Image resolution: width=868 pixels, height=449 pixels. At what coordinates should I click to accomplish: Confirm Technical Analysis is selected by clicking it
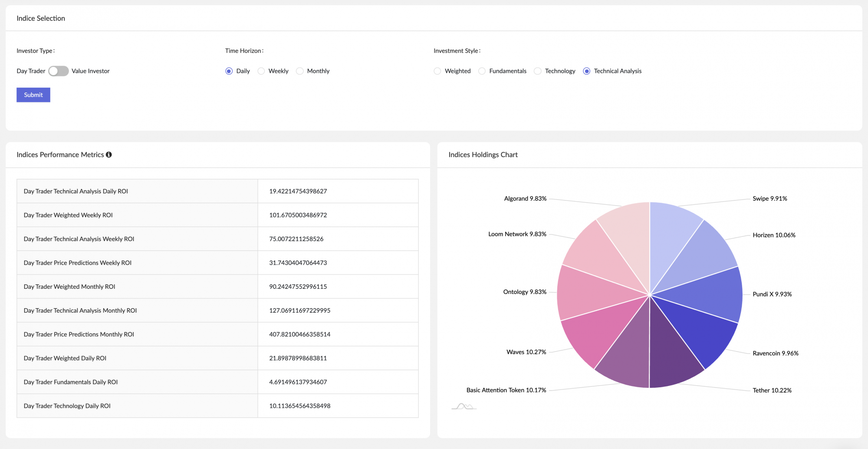(588, 71)
